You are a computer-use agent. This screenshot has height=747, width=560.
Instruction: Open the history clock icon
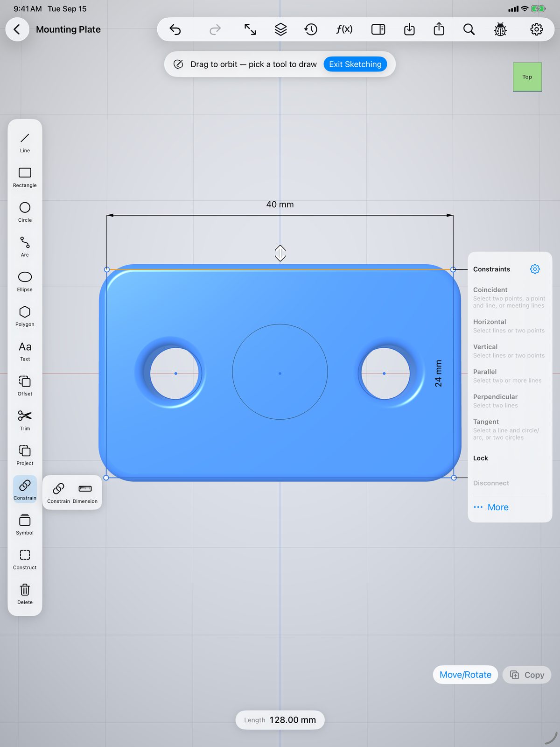311,29
